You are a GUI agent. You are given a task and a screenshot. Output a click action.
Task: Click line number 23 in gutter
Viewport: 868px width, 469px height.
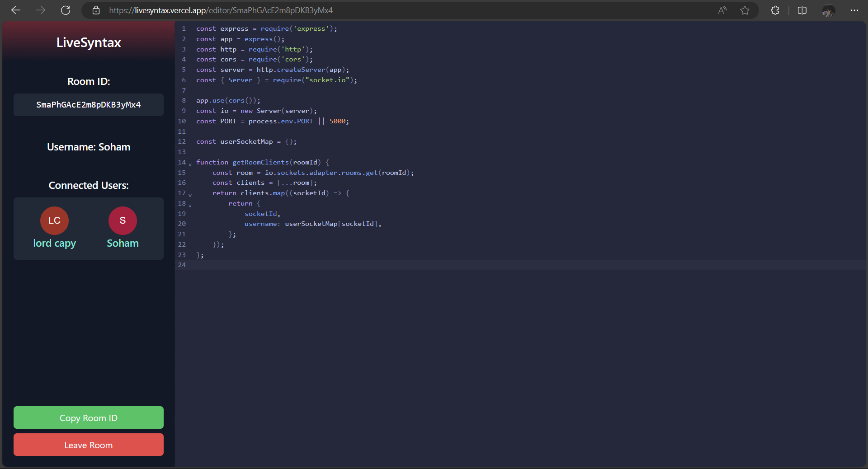pos(182,255)
